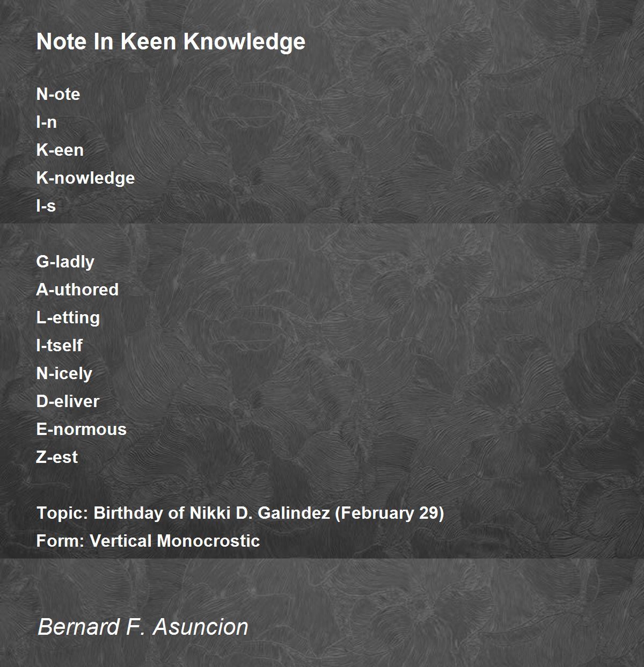Click the word Monocrostic
644x667 pixels.
[x=208, y=541]
